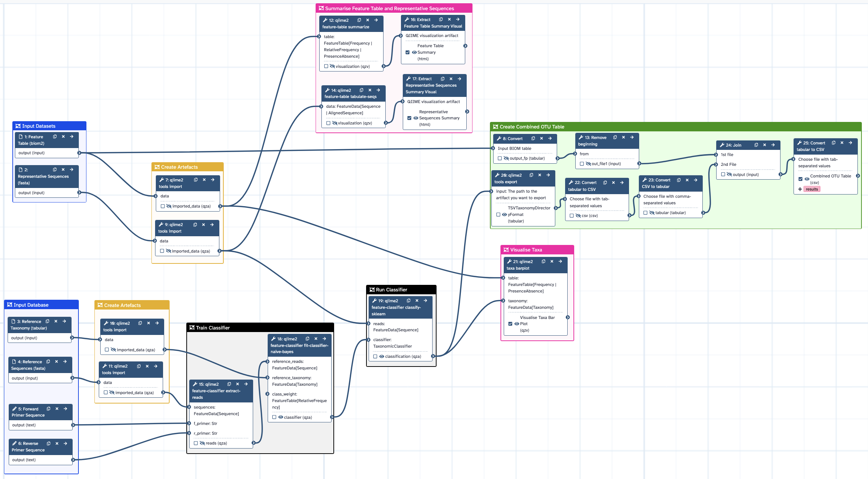Duplicate step 12 qiime2 feature-table summarize
The width and height of the screenshot is (868, 479).
[359, 20]
